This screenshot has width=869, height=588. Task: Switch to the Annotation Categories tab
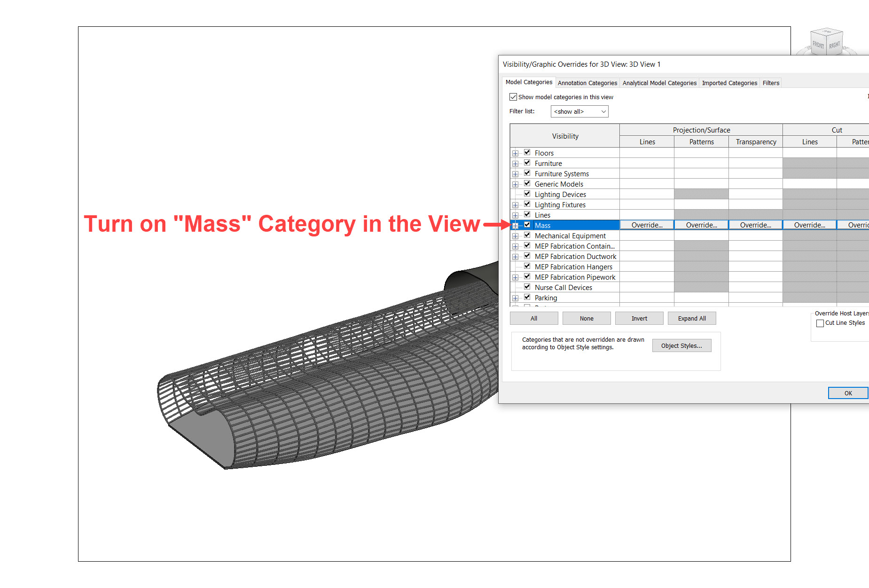(587, 83)
